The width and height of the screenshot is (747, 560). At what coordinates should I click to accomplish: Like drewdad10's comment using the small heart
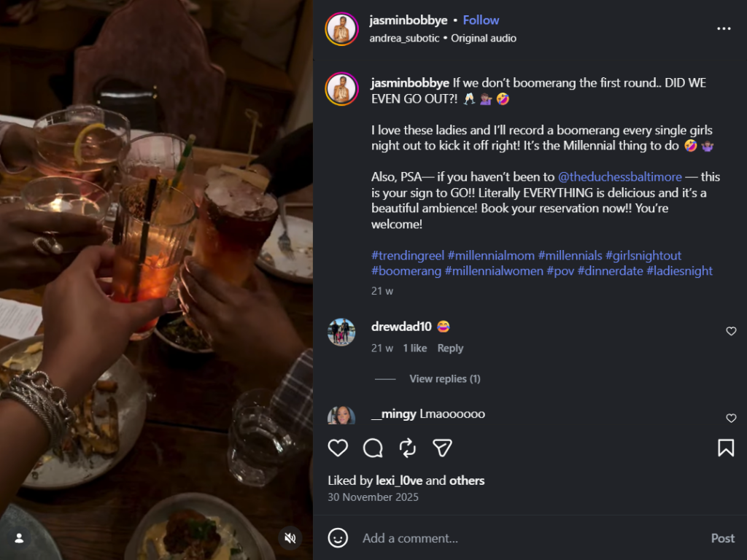pyautogui.click(x=731, y=331)
